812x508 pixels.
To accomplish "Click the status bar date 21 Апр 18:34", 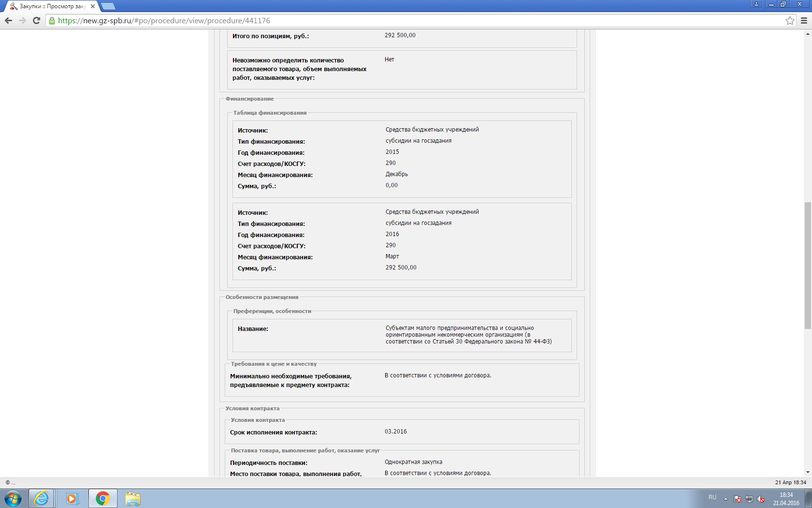I will 790,482.
